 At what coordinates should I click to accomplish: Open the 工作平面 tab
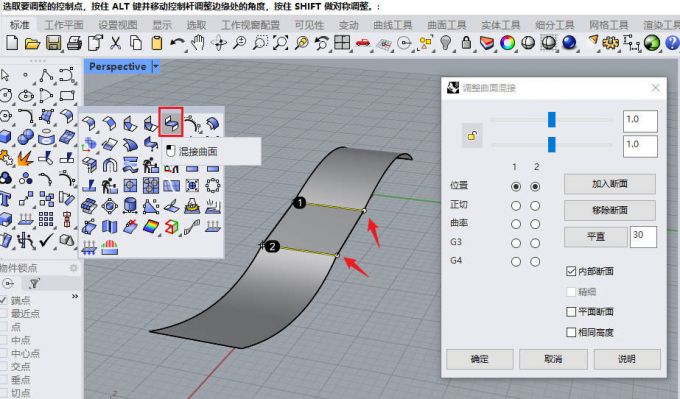point(64,25)
